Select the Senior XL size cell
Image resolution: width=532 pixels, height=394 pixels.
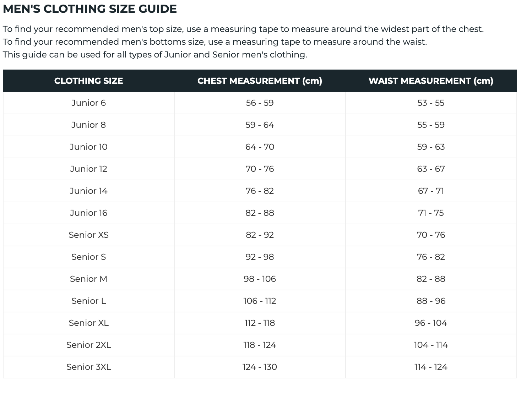88,323
